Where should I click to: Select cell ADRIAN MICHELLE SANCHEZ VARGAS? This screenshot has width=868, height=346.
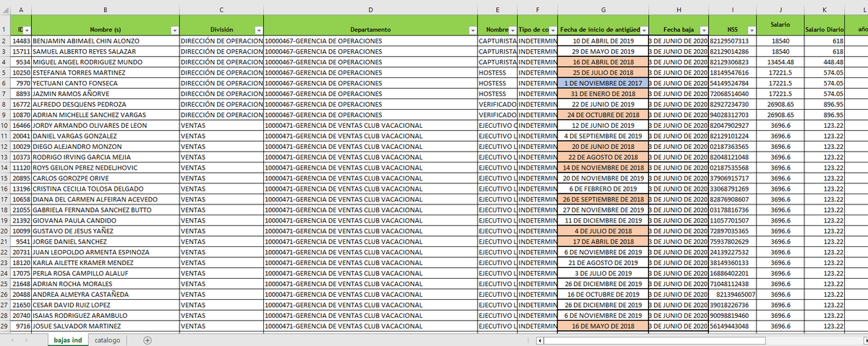(106, 116)
